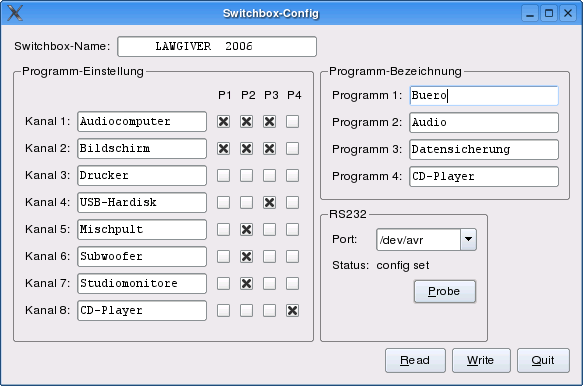Edit the Kanal 8 name CD-Player
583x386 pixels.
(142, 311)
